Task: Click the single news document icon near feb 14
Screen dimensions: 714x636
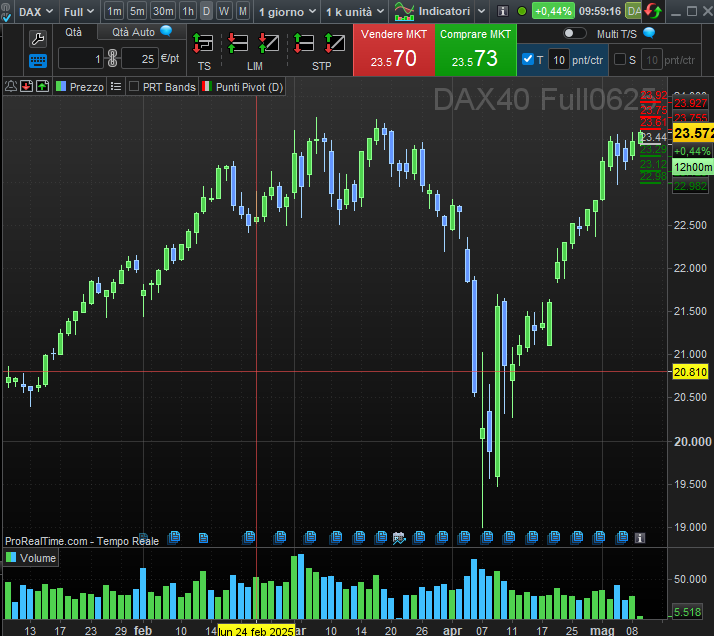Action: [x=204, y=538]
